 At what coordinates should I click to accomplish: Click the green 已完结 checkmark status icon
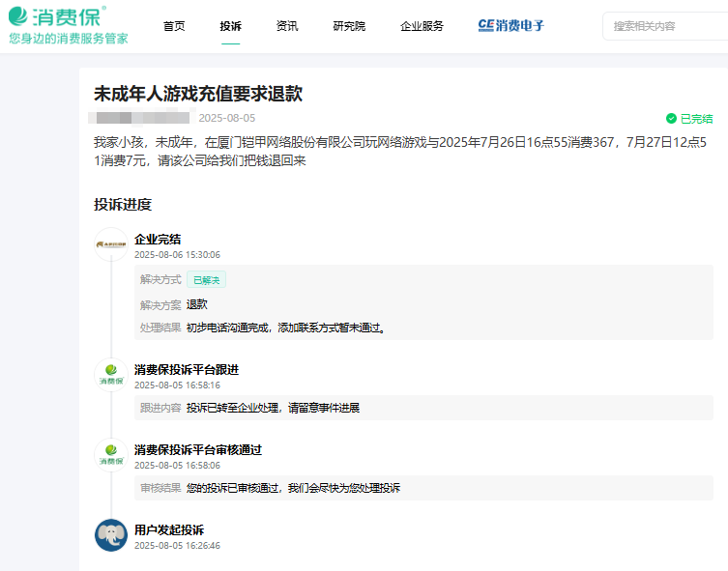coord(671,119)
